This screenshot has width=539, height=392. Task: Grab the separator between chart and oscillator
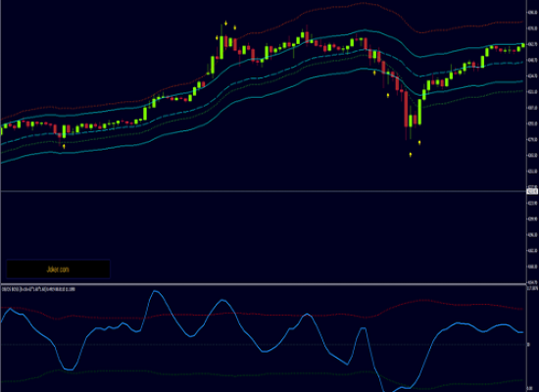(x=264, y=284)
